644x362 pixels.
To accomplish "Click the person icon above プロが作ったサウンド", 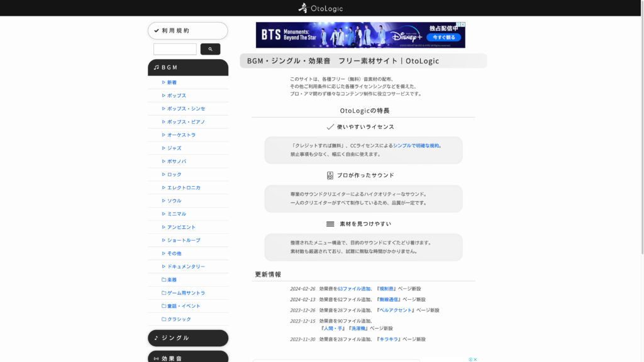I will [x=331, y=175].
